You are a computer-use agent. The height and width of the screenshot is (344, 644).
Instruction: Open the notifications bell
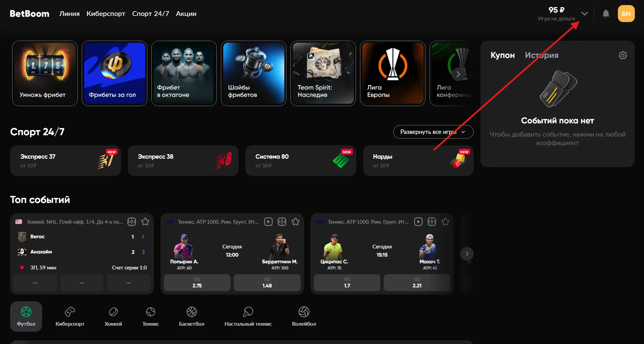[x=606, y=14]
